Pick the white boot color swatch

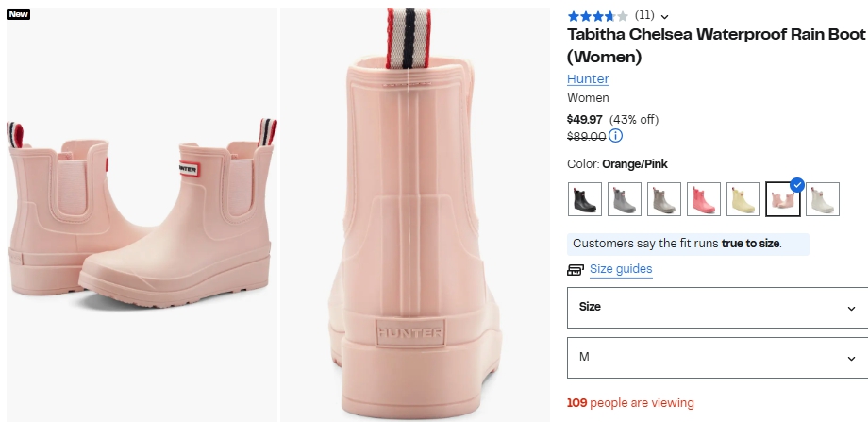(823, 199)
